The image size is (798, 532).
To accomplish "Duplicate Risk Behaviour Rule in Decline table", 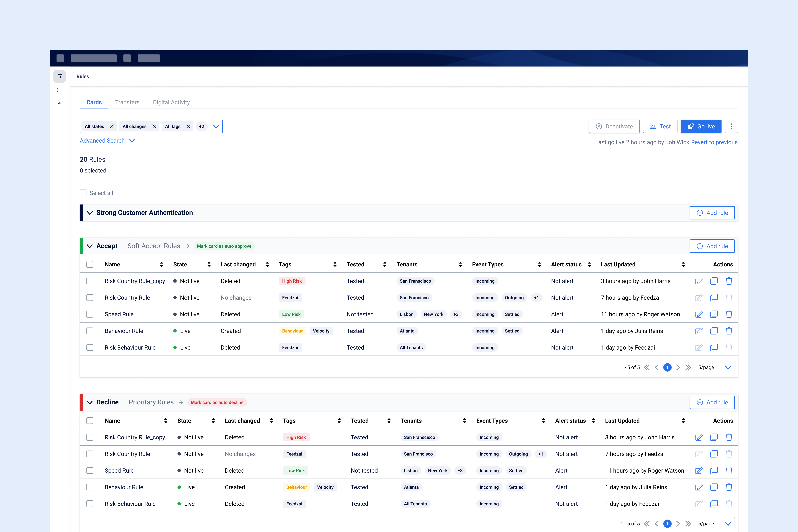I will pos(714,504).
